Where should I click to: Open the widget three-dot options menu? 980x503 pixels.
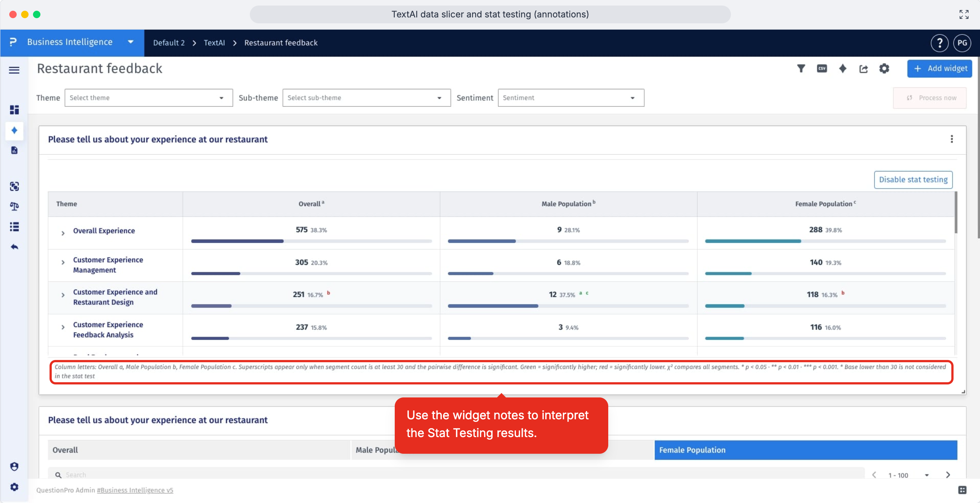coord(951,139)
